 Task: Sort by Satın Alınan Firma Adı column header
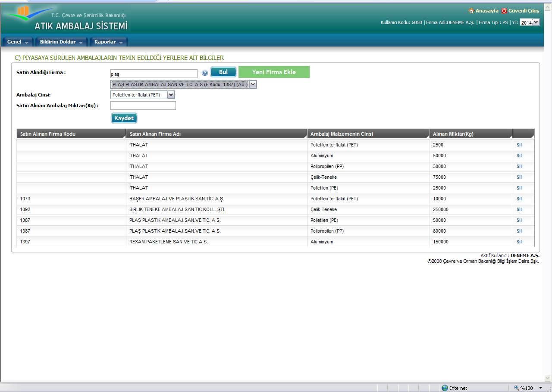216,134
